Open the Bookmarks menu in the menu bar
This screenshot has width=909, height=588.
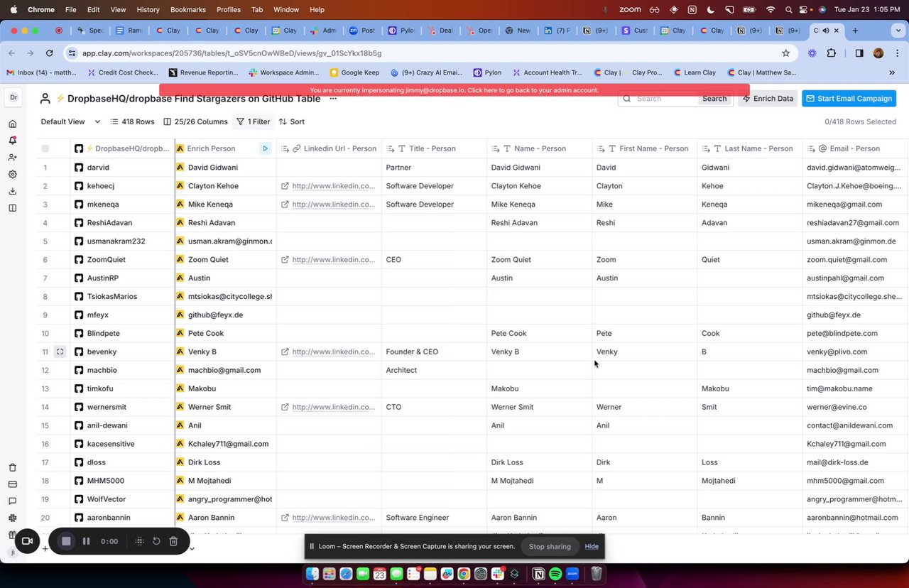tap(188, 10)
